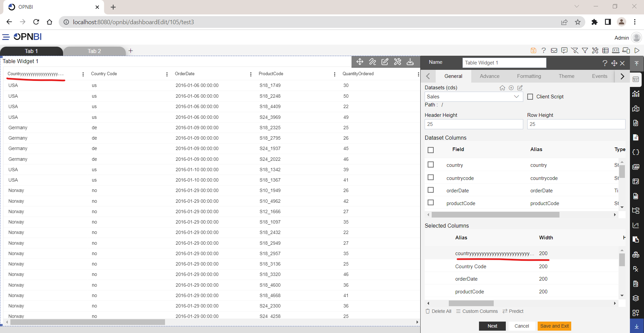Screen dimensions: 644x333
Task: Open the email envelope icon in toolbar
Action: (554, 50)
